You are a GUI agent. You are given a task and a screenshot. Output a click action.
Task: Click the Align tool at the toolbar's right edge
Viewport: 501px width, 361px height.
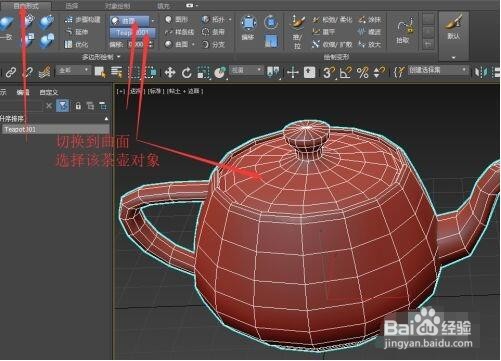tap(497, 72)
